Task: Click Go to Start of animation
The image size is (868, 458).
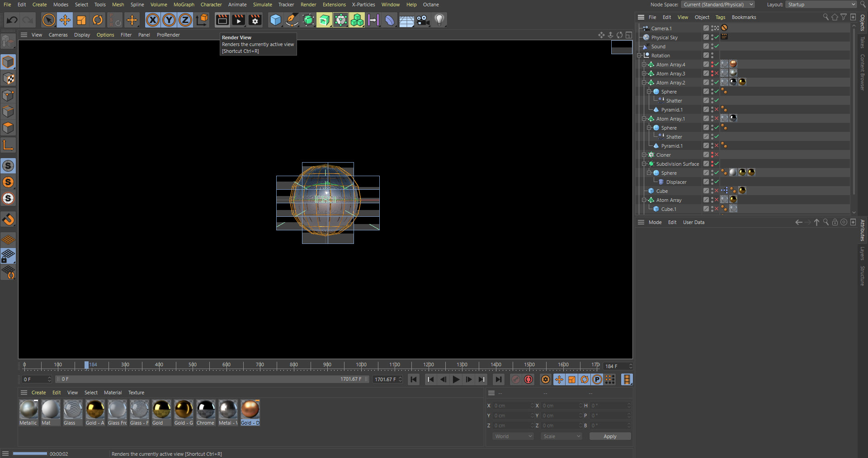Action: coord(414,379)
